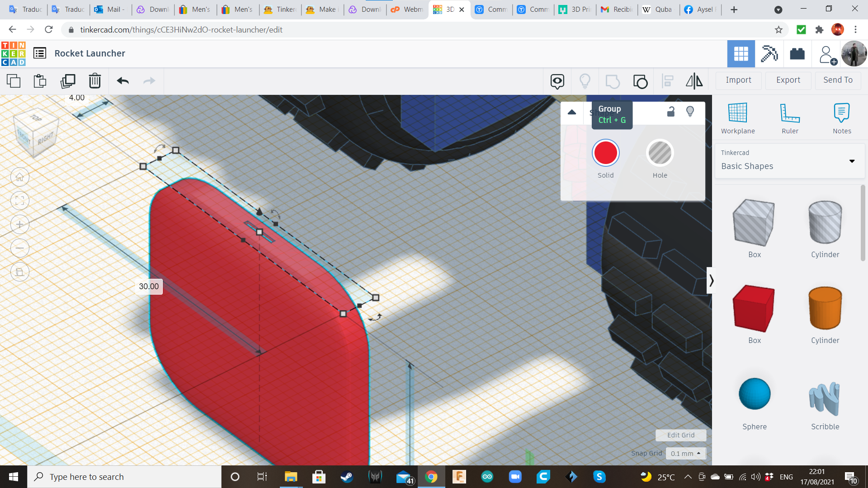This screenshot has width=868, height=488.
Task: Set shape to Hole
Action: tap(660, 153)
